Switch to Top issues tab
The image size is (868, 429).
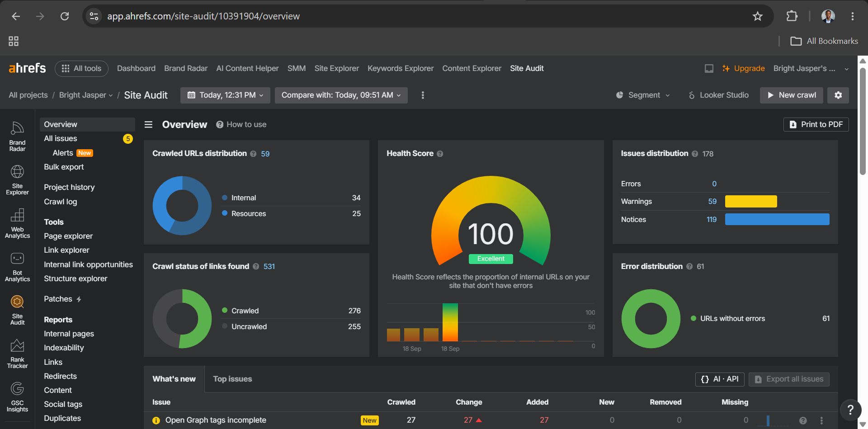click(232, 379)
